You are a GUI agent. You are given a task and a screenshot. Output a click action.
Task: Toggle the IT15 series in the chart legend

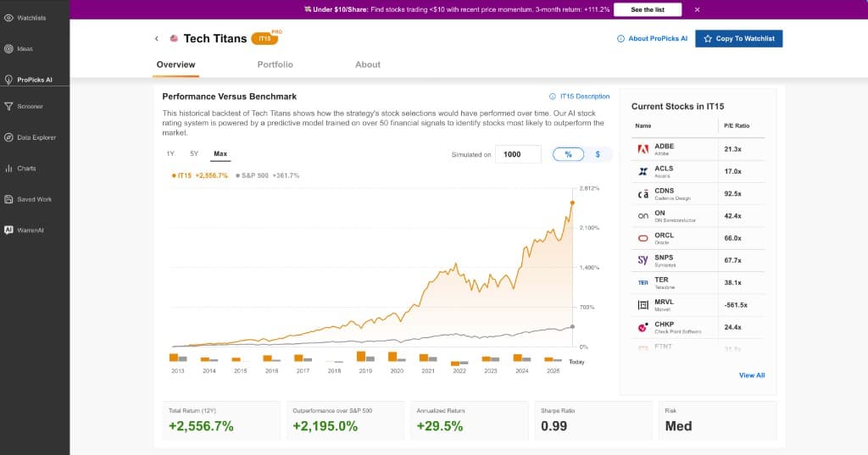[x=200, y=175]
